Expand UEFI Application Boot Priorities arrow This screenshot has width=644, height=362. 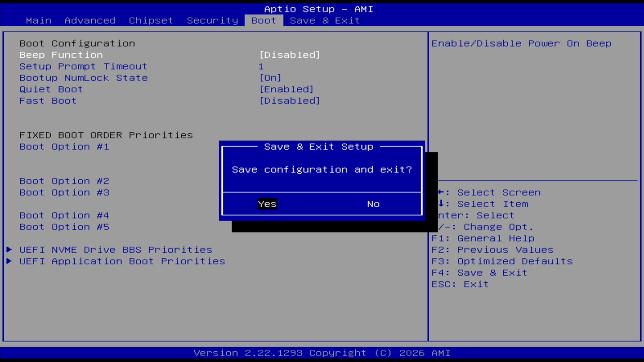(x=9, y=261)
